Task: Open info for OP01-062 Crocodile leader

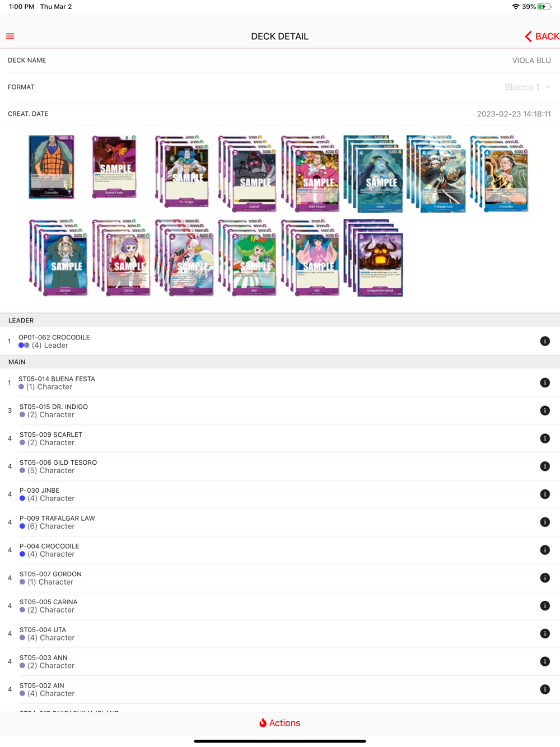Action: [545, 341]
